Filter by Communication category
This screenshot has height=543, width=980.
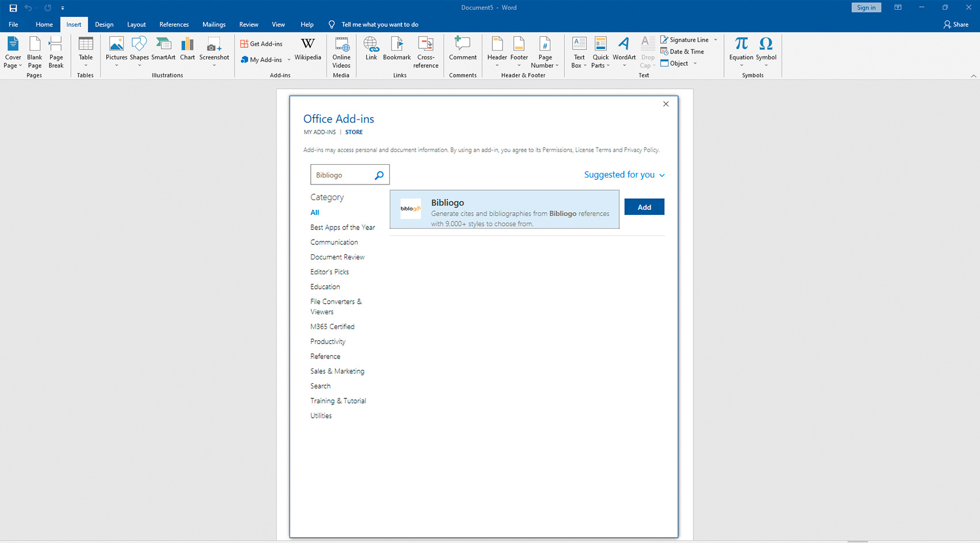pos(334,243)
